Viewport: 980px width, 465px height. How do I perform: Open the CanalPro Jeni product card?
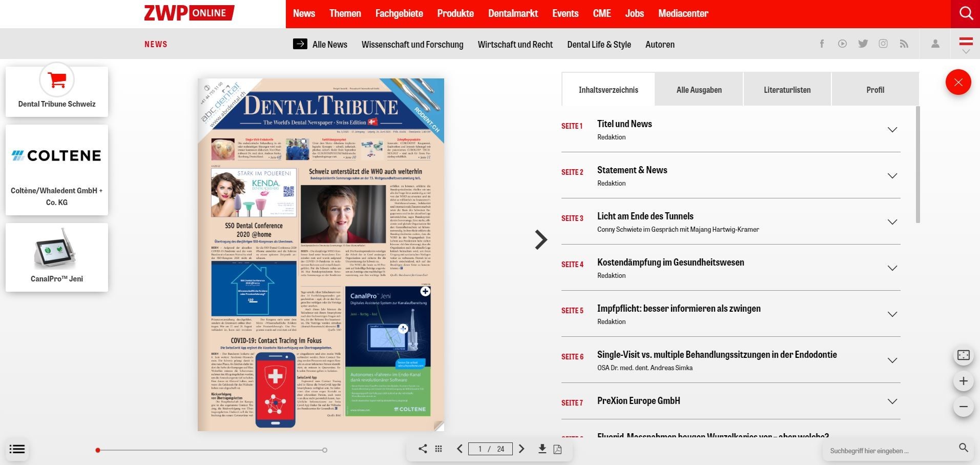click(57, 257)
